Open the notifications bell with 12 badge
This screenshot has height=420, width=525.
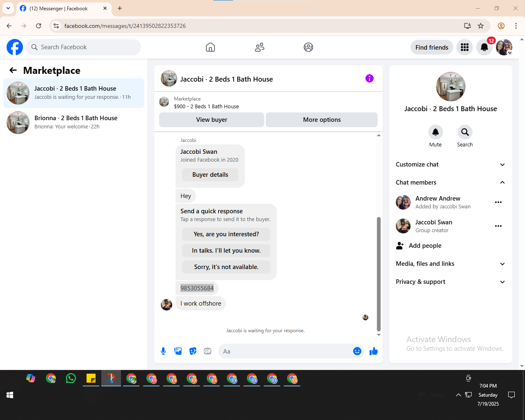(x=484, y=47)
